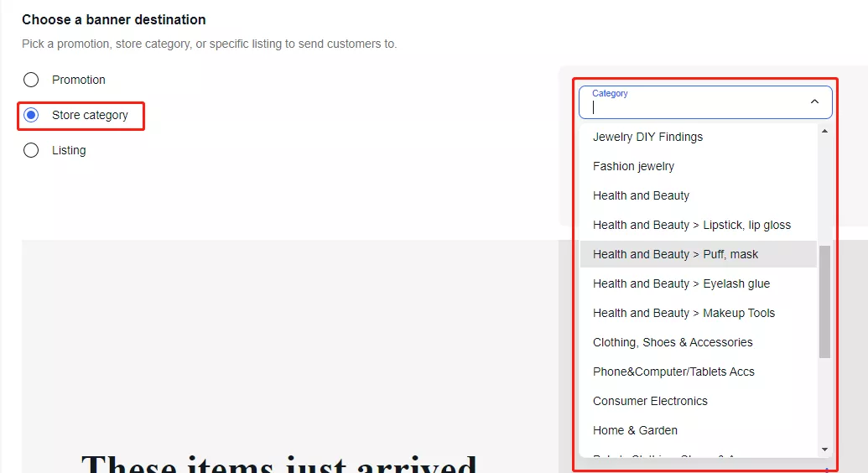868x473 pixels.
Task: Pick Jewelry DIY Findings from the list
Action: tap(647, 137)
